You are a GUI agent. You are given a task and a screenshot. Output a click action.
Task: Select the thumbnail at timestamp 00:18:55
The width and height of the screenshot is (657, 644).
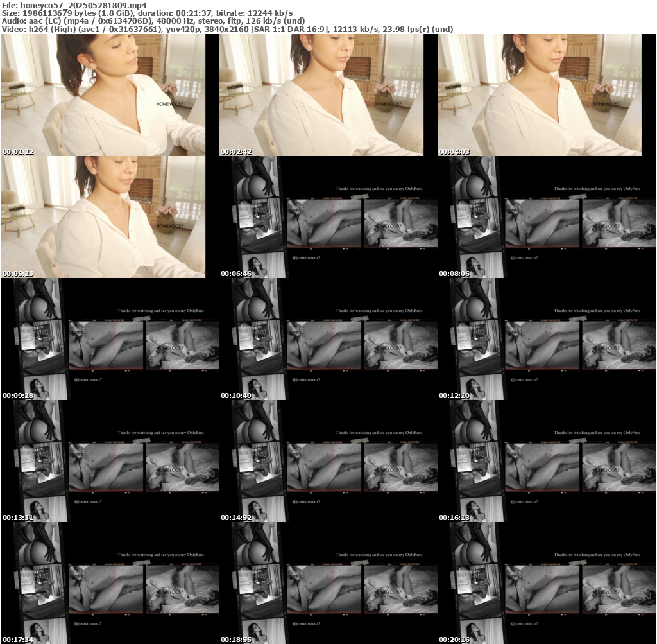tap(328, 583)
